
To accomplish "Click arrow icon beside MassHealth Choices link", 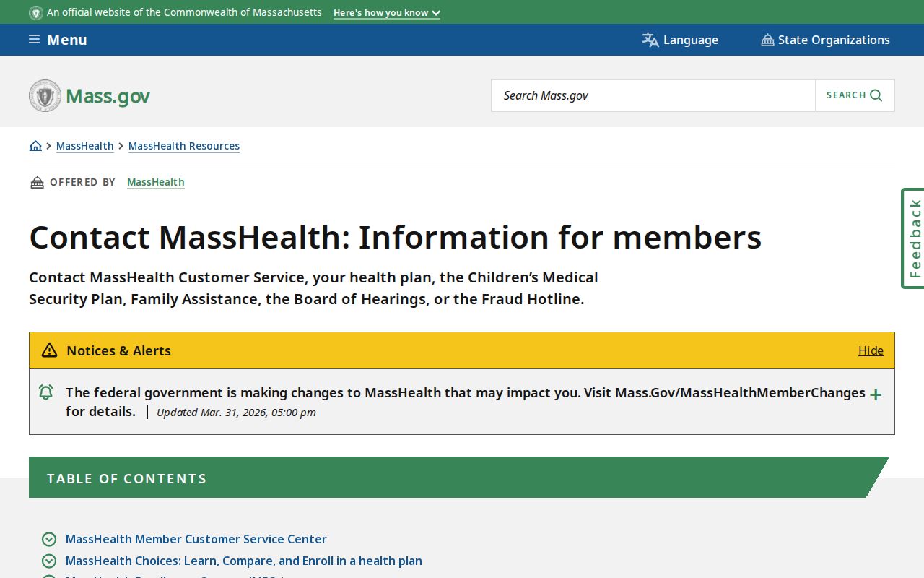I will [49, 561].
